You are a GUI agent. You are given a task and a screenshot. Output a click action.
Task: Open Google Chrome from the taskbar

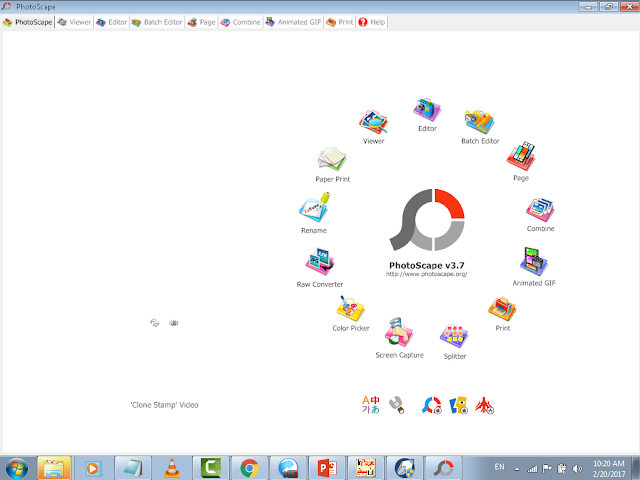click(x=249, y=468)
